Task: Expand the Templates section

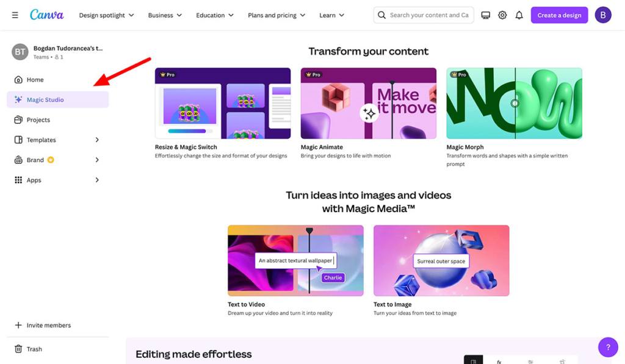Action: tap(41, 140)
